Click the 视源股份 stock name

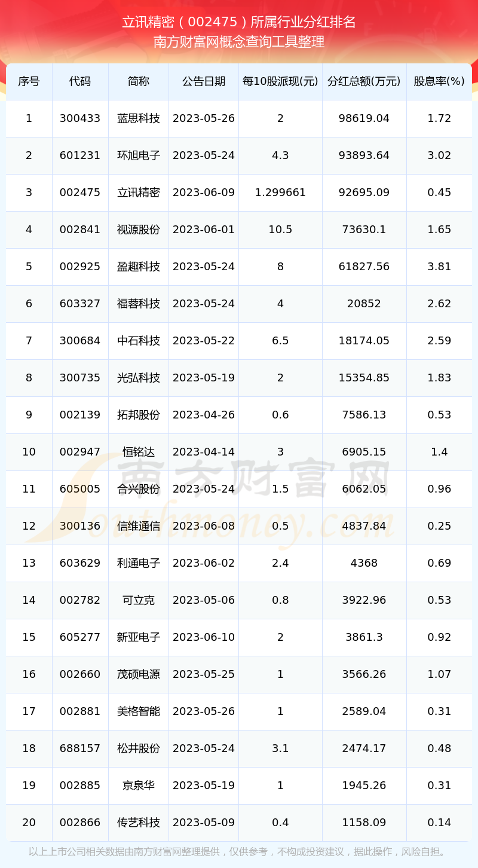(x=139, y=230)
